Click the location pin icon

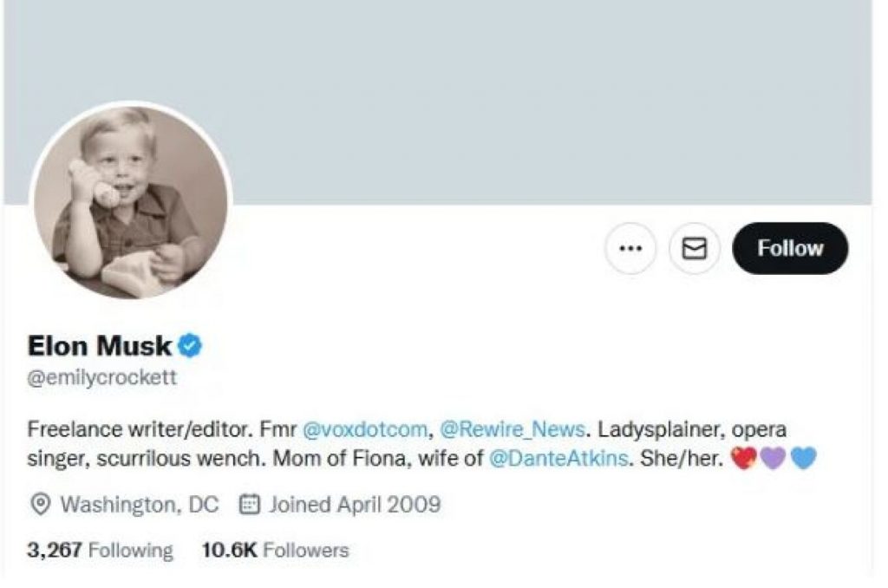(x=38, y=504)
